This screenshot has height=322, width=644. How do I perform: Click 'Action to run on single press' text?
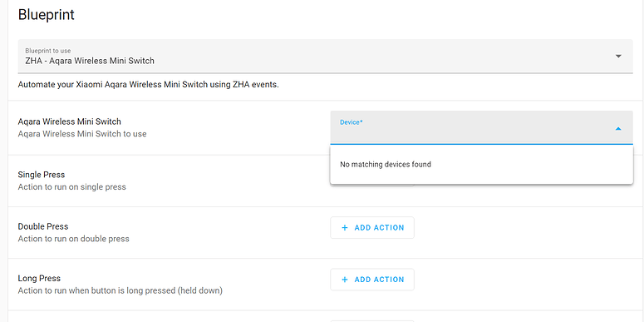[71, 187]
